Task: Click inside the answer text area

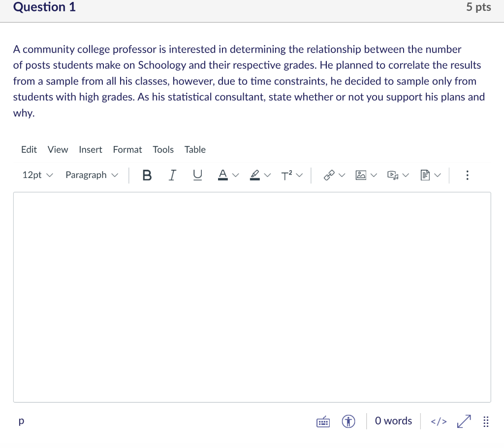Action: (252, 297)
